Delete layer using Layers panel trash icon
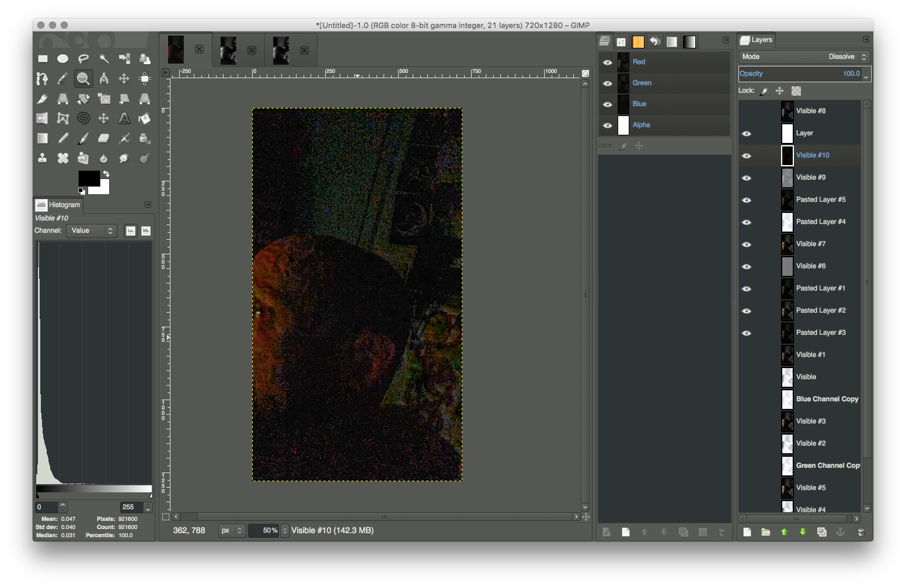Image resolution: width=906 pixels, height=588 pixels. pos(860,532)
